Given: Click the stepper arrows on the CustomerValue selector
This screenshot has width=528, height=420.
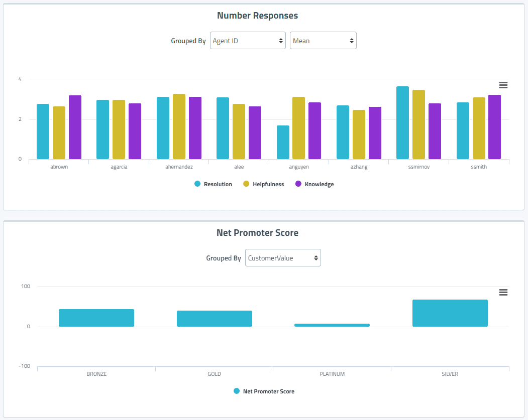Looking at the screenshot, I should tap(316, 257).
